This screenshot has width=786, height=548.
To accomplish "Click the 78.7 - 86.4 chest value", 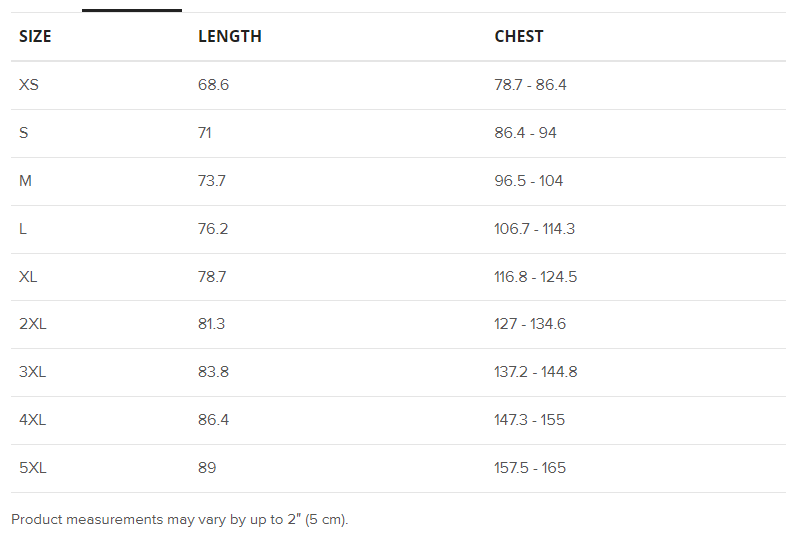I will [x=530, y=85].
